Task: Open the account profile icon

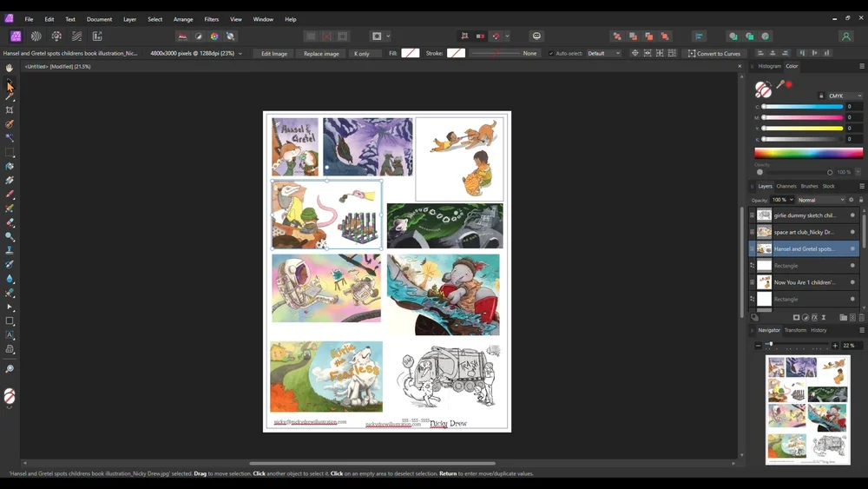Action: (x=845, y=36)
